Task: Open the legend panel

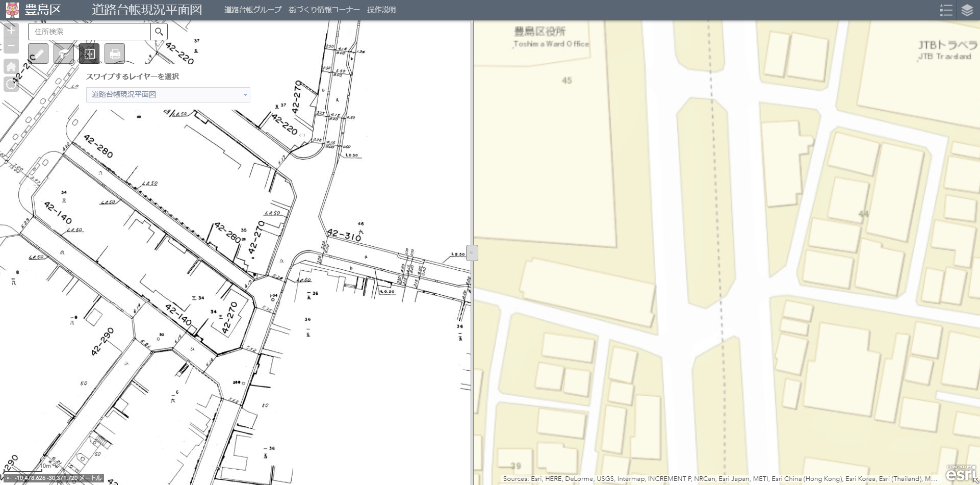Action: 946,10
